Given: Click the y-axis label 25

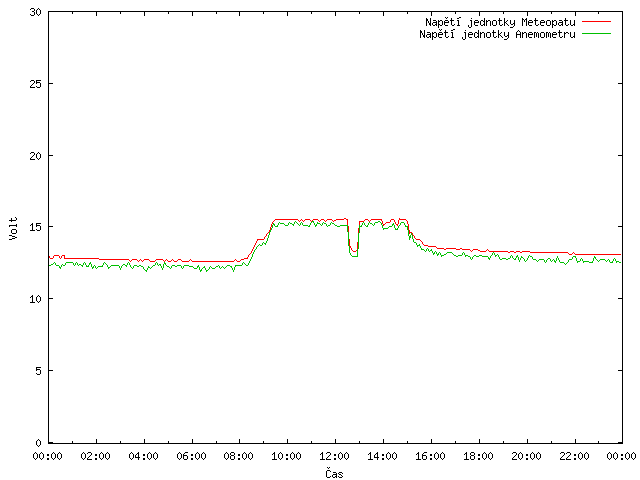Looking at the screenshot, I should [36, 84].
